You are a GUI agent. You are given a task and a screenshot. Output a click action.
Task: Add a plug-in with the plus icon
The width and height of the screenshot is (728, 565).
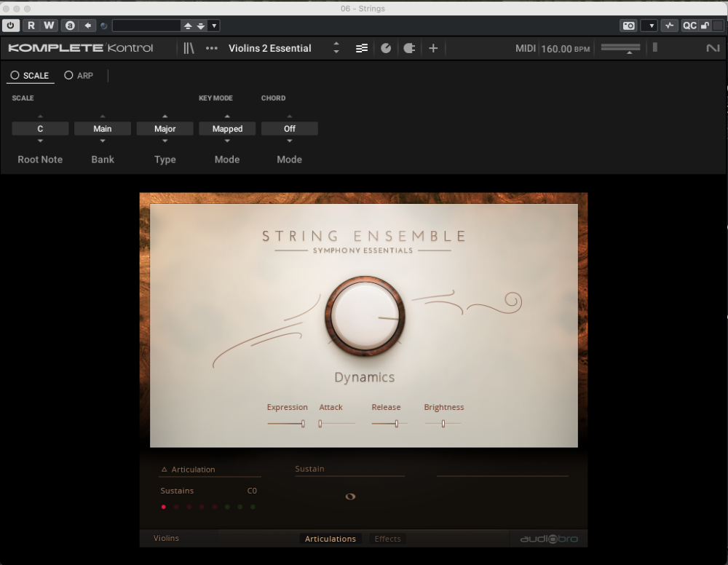click(x=433, y=48)
